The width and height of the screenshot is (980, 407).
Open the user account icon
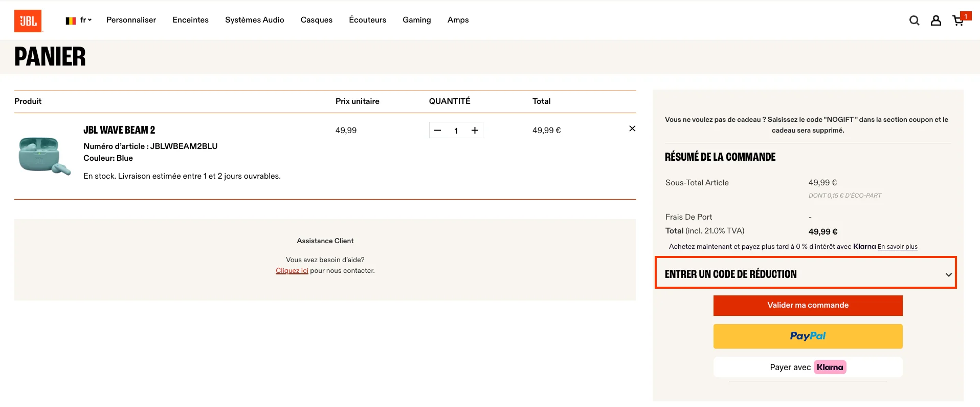click(936, 20)
